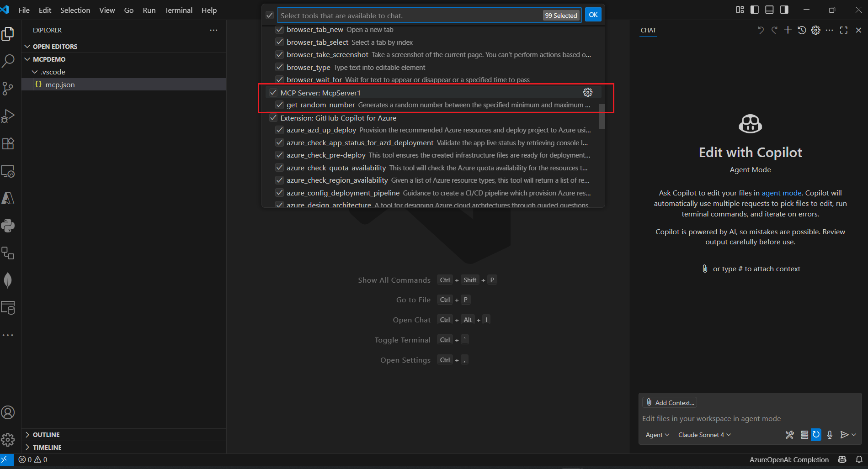Click the tools list scrollbar
Screen dimensions: 868x469
tap(602, 116)
